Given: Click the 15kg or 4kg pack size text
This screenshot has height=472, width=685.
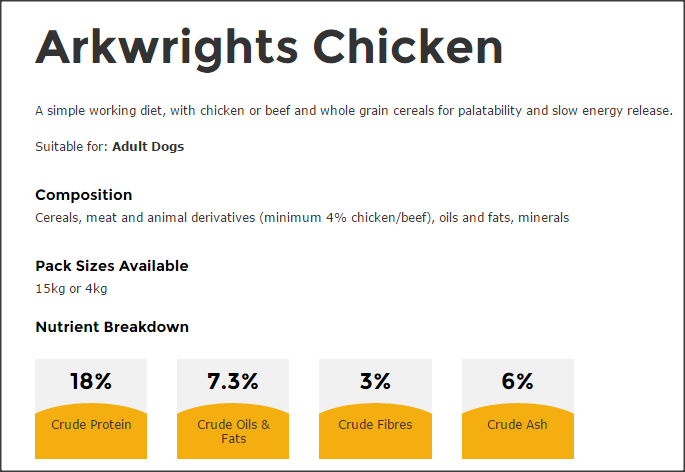Looking at the screenshot, I should [71, 289].
